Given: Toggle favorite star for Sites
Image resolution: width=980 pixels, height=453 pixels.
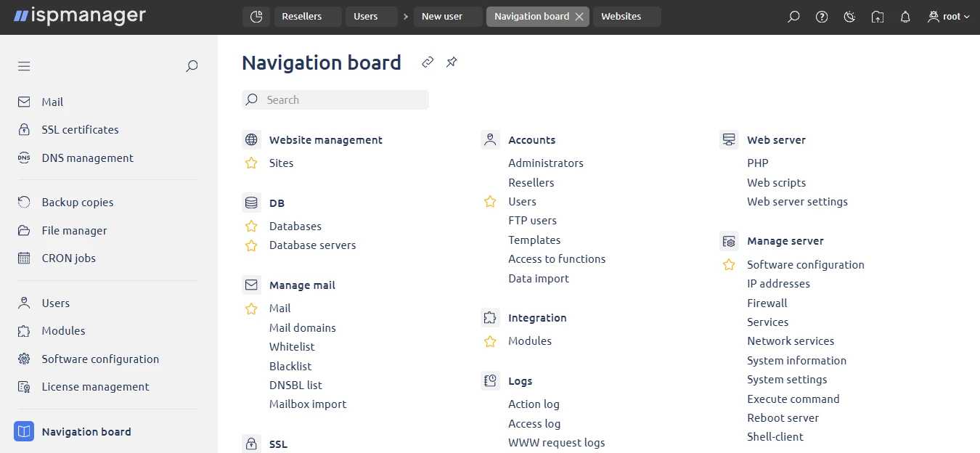Looking at the screenshot, I should [x=251, y=163].
